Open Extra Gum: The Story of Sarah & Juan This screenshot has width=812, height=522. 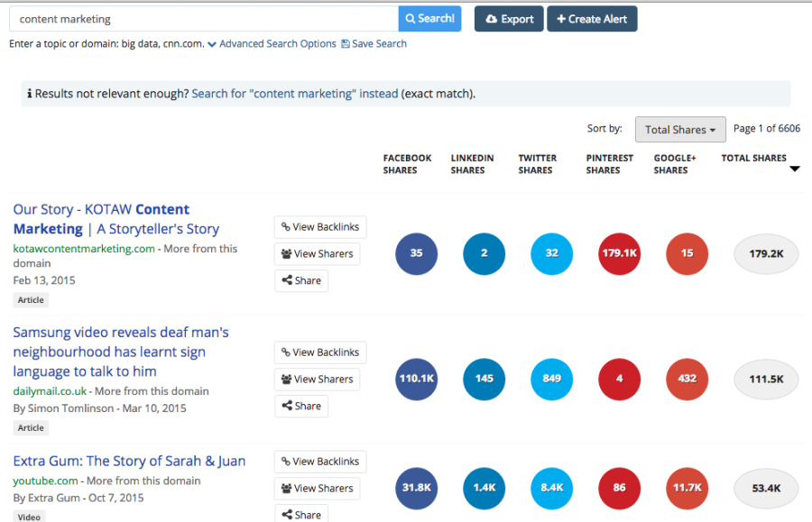click(129, 461)
